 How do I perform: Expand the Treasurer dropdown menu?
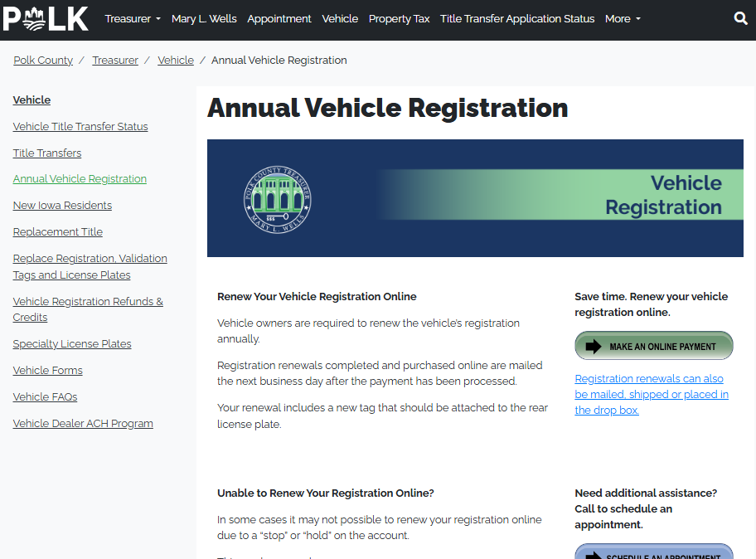point(133,18)
